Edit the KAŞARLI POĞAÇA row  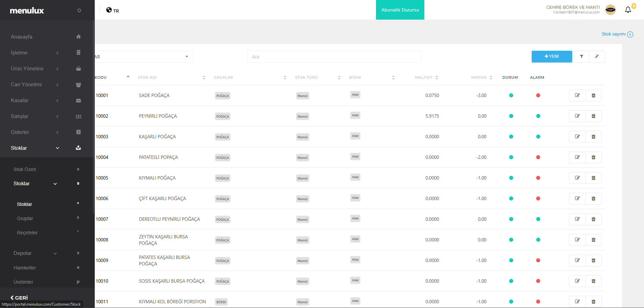tap(577, 137)
